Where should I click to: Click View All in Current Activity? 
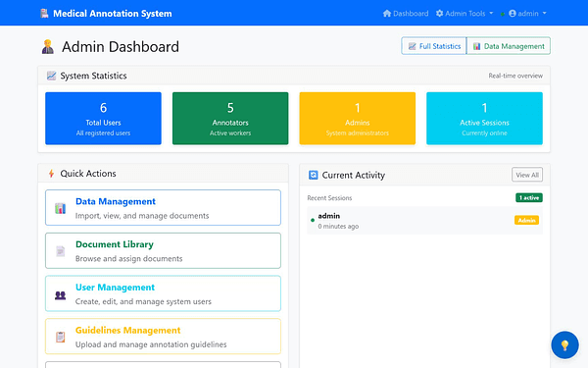click(x=527, y=175)
